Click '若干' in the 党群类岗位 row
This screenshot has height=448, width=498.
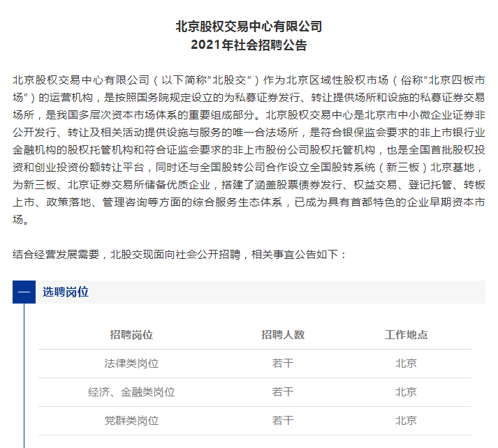click(x=283, y=421)
